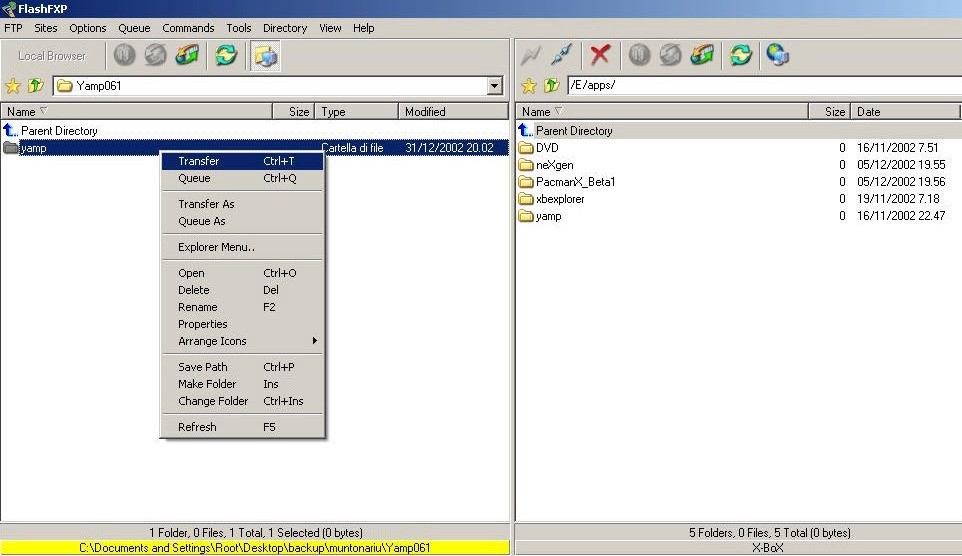
Task: Refresh the remote pane with green arrows icon
Action: [741, 55]
